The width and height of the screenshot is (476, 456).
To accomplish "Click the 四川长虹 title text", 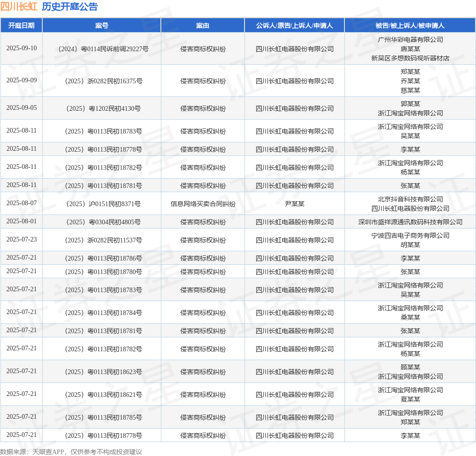I will [x=19, y=7].
